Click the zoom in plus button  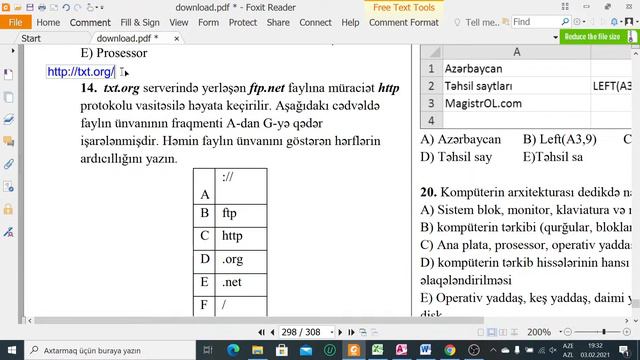coord(627,332)
